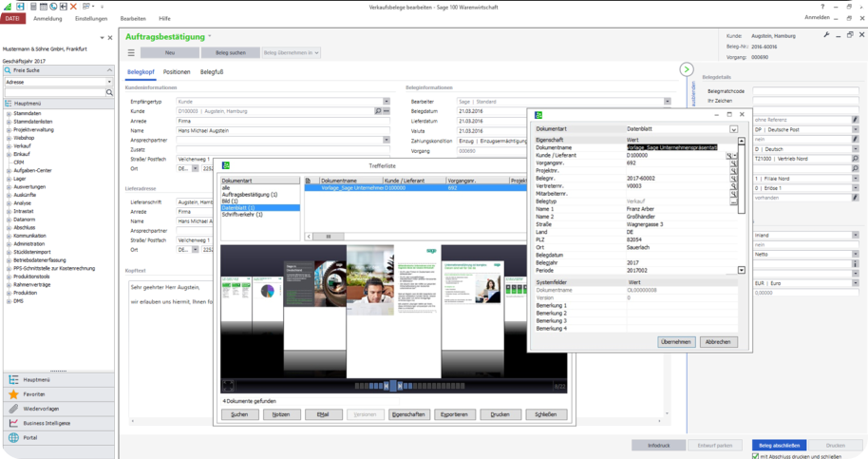Click the EMail button in Trefferliste
This screenshot has width=868, height=459.
click(x=323, y=414)
